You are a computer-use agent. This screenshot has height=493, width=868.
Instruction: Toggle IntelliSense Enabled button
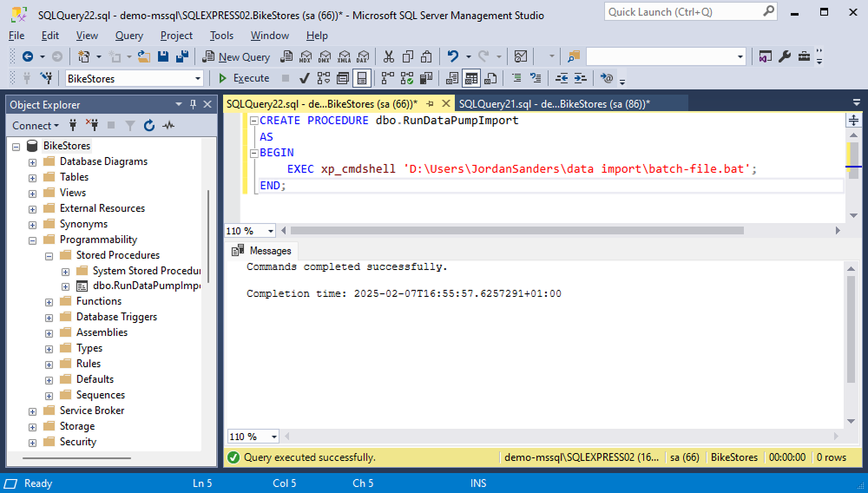pyautogui.click(x=361, y=79)
